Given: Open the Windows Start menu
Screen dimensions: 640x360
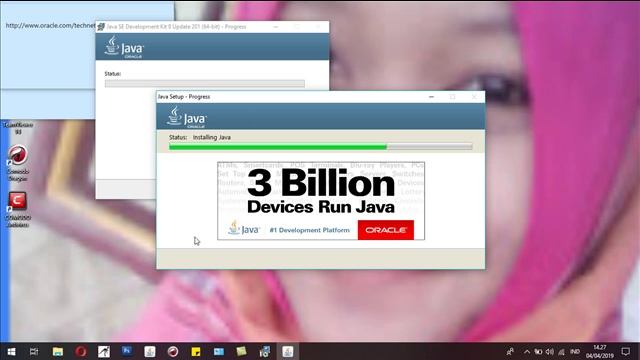Looking at the screenshot, I should pyautogui.click(x=11, y=351).
